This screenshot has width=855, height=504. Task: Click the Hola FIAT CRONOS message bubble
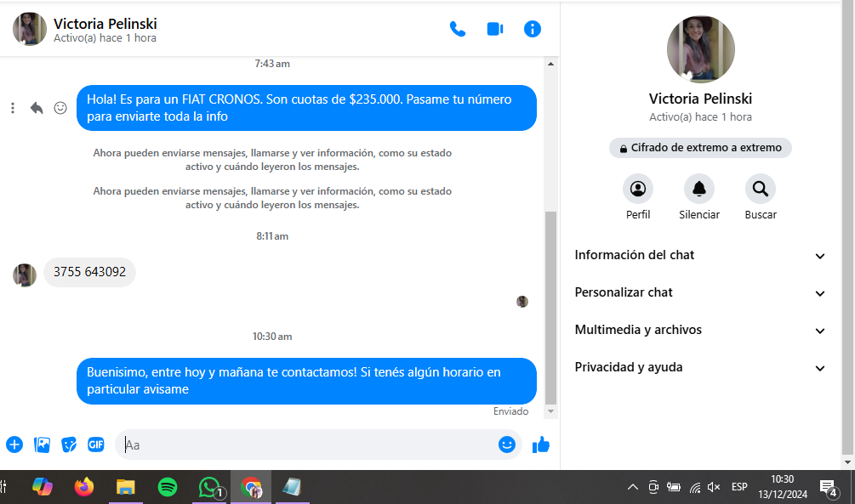306,108
